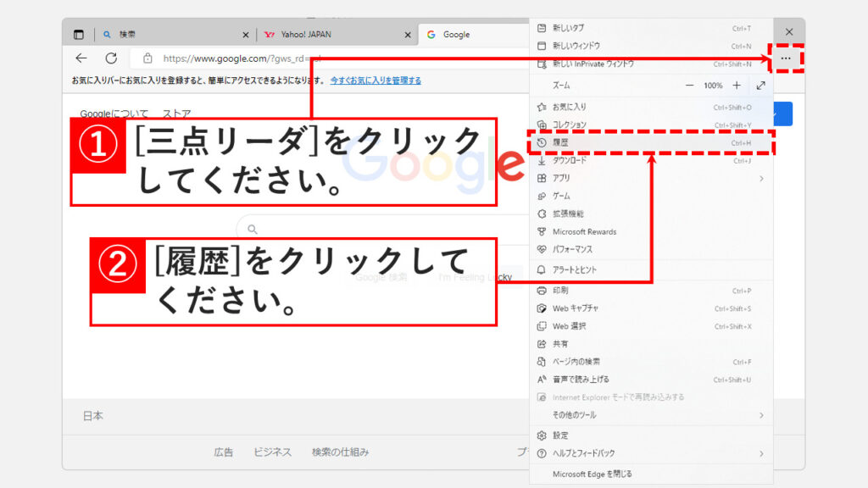Enter full screen via zoom arrow icon
868x488 pixels.
point(760,86)
